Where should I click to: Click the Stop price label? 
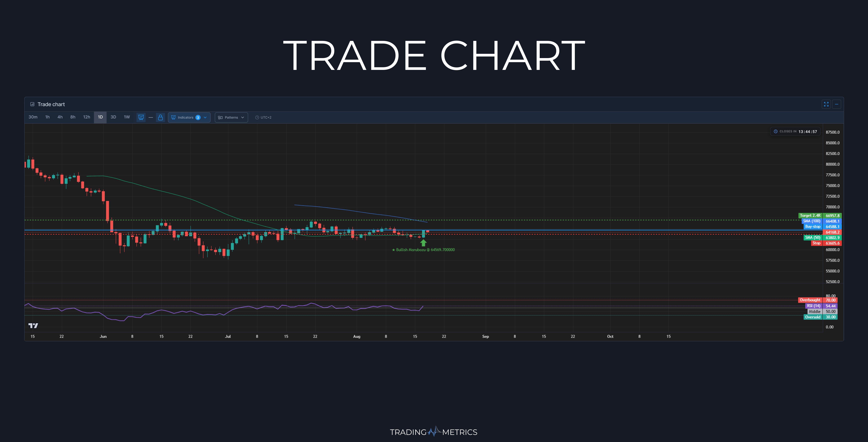(x=826, y=243)
